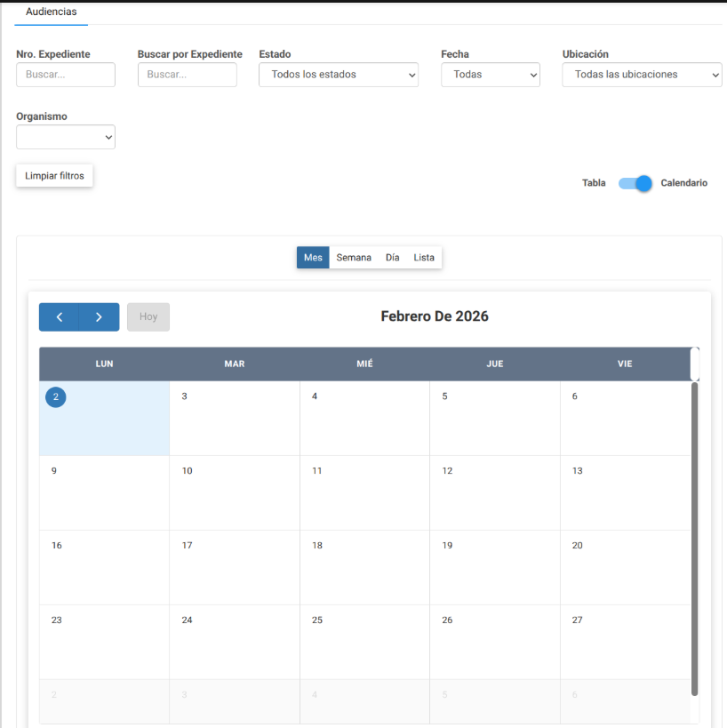Open the Ubicación dropdown
727x728 pixels.
pos(642,75)
